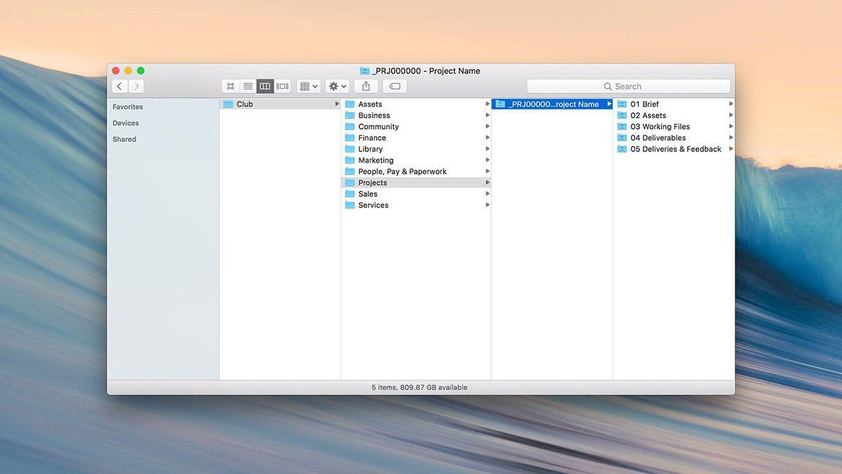Switch to list view
This screenshot has height=474, width=842.
tap(248, 86)
